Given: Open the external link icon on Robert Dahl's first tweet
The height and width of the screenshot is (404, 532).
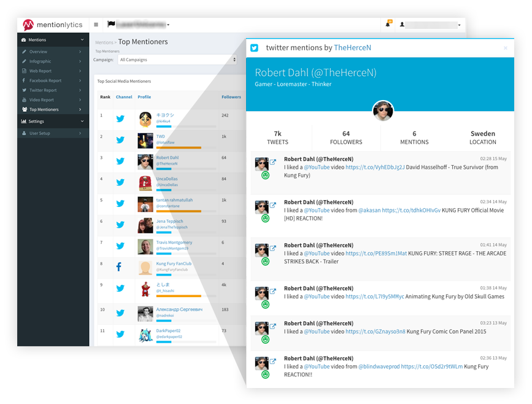Looking at the screenshot, I should point(273,161).
